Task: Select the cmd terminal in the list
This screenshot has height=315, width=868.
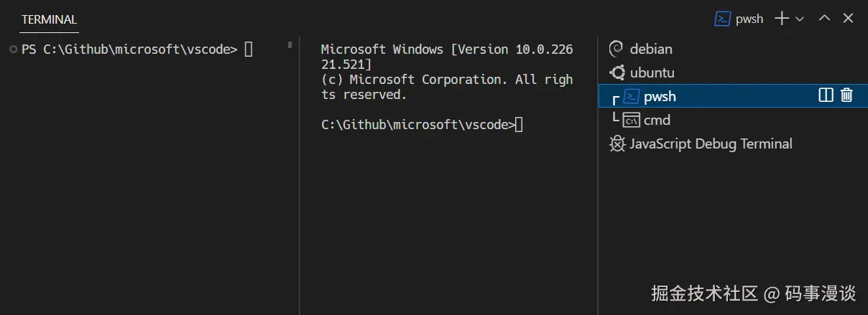Action: (x=657, y=120)
